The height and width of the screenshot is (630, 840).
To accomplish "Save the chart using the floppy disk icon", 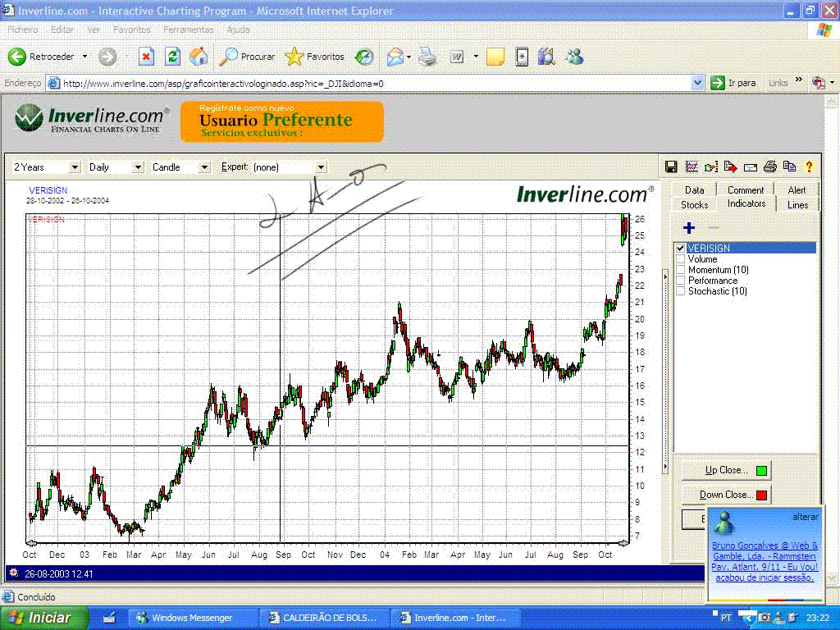I will [671, 167].
